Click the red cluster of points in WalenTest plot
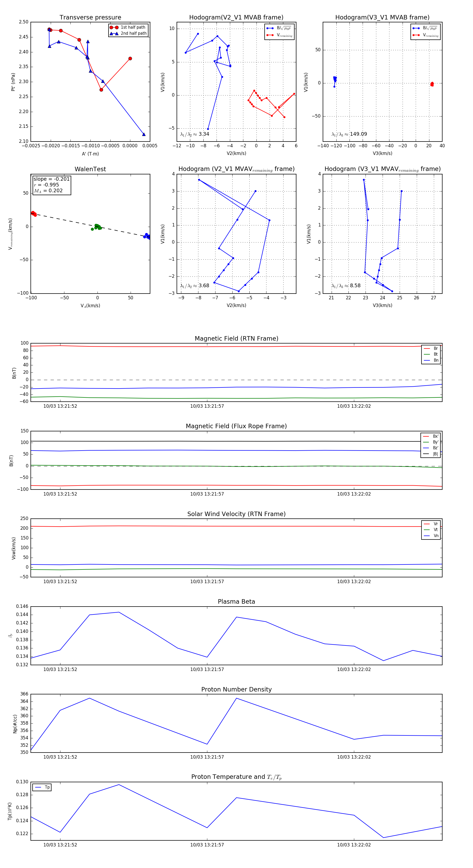 (x=34, y=214)
